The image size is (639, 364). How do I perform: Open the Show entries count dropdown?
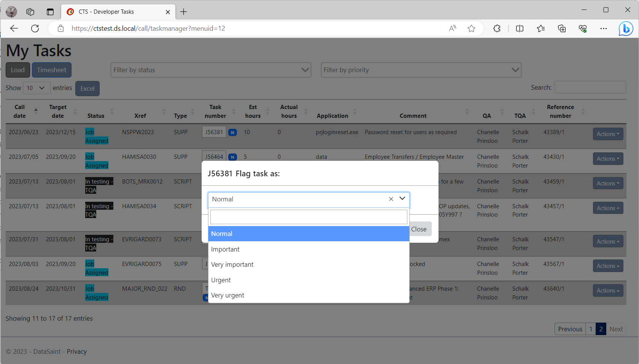(x=37, y=88)
